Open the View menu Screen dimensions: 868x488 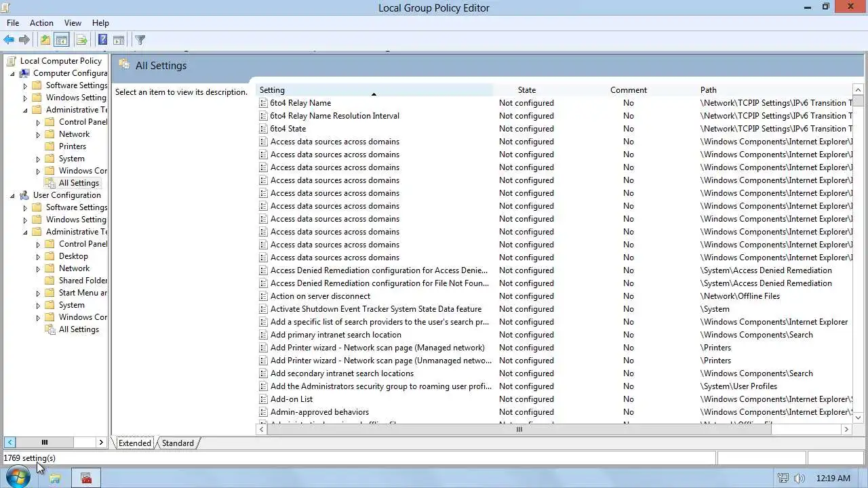[73, 22]
